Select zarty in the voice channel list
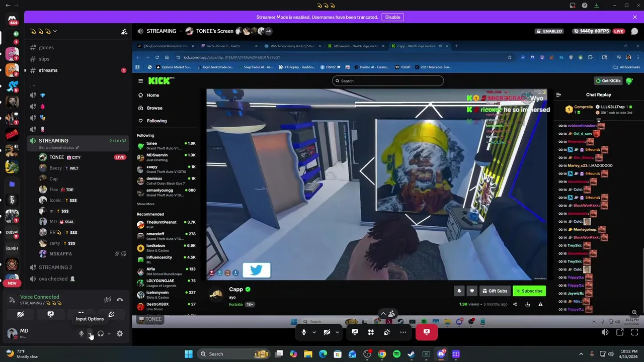This screenshot has height=362, width=644. click(x=83, y=243)
